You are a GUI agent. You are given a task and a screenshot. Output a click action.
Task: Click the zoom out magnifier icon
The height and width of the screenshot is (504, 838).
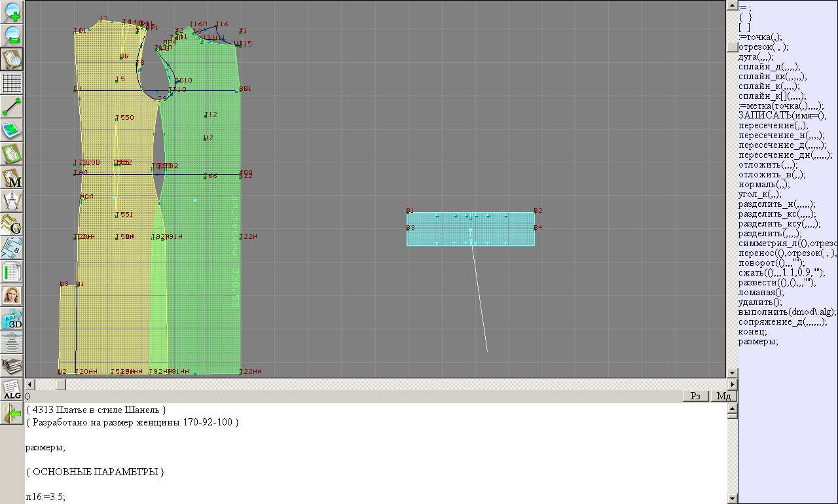point(12,35)
